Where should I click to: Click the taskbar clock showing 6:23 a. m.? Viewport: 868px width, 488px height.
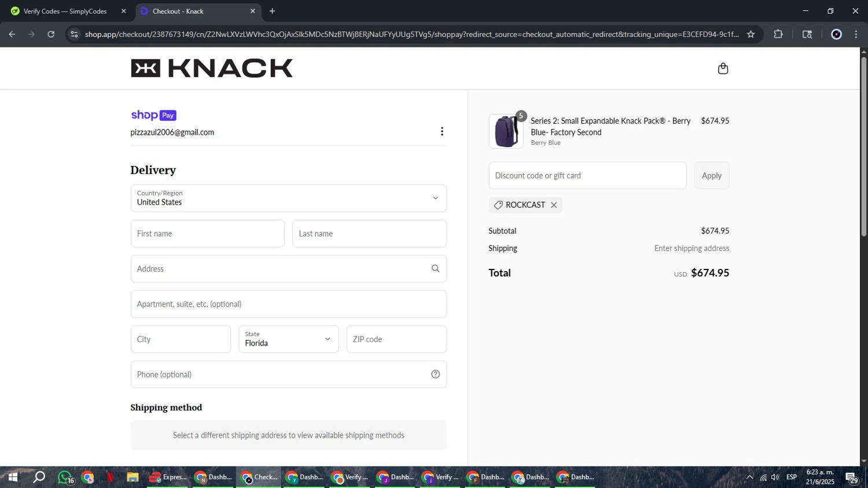click(821, 477)
